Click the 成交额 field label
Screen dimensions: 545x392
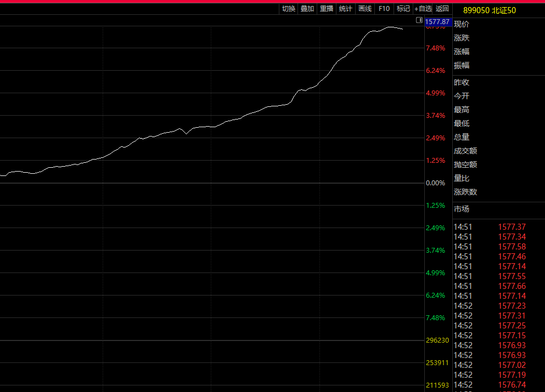coord(465,151)
